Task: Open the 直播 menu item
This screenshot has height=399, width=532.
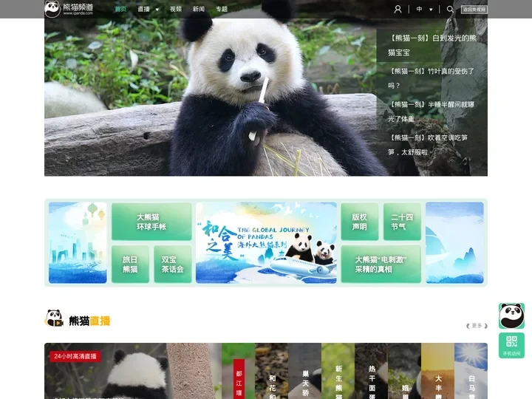Action: [144, 9]
